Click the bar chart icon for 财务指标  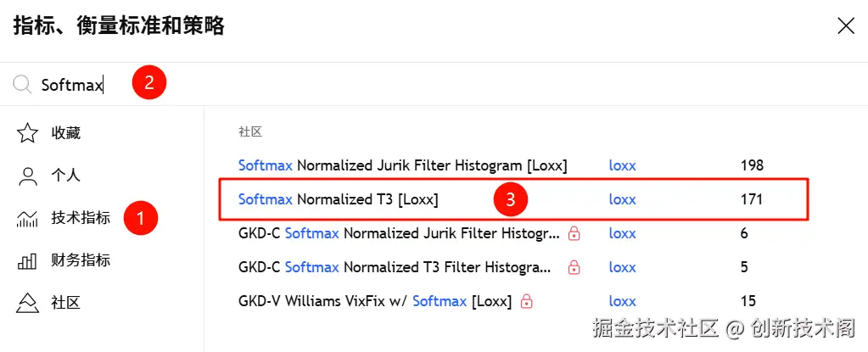[28, 260]
